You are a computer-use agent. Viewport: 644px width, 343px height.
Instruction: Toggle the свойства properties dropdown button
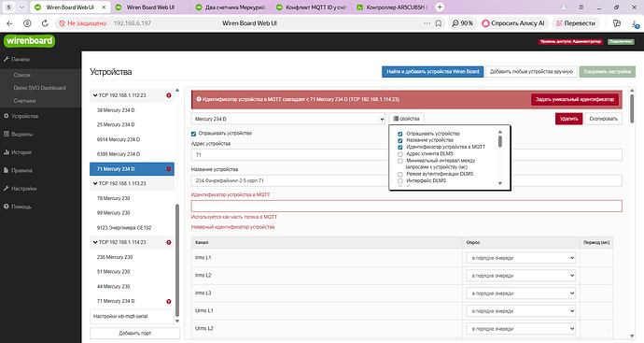click(x=406, y=119)
